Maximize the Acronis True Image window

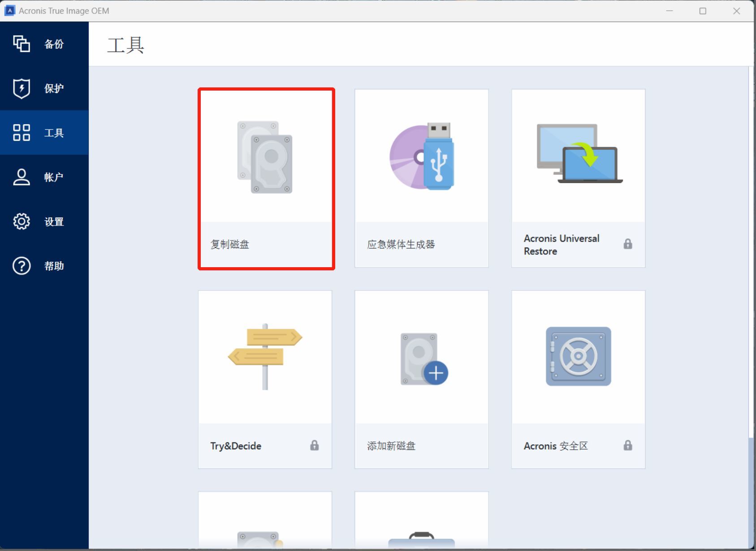pos(703,11)
